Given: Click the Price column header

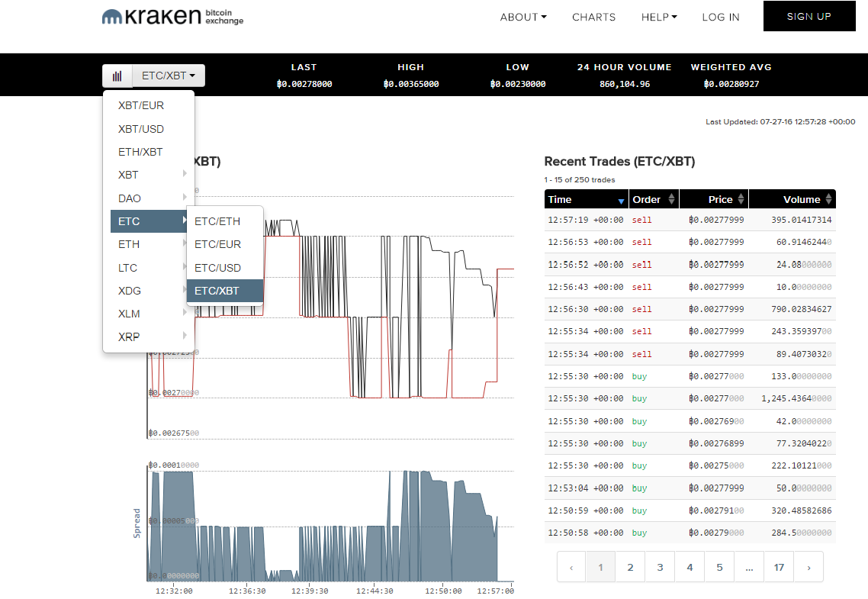Looking at the screenshot, I should (x=714, y=199).
